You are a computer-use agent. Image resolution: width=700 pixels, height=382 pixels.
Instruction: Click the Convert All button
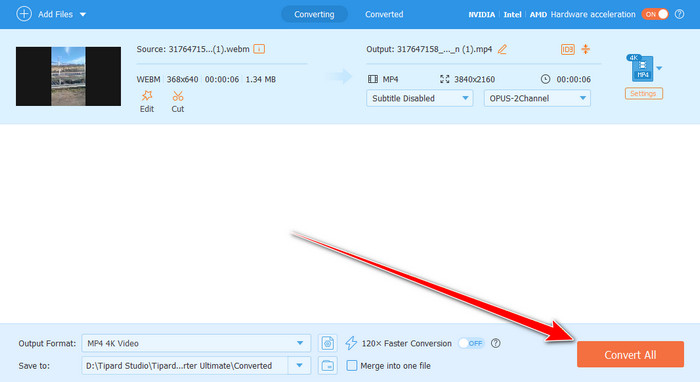point(630,354)
